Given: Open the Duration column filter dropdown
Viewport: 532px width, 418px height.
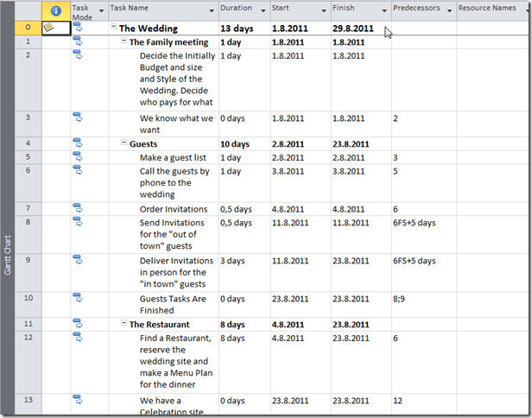Looking at the screenshot, I should (x=262, y=11).
